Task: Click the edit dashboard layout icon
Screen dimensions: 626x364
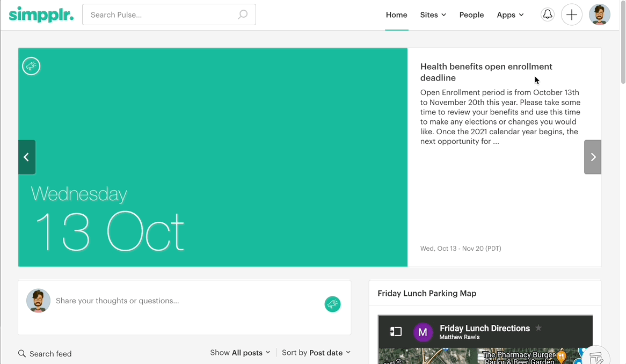Action: [x=596, y=356]
